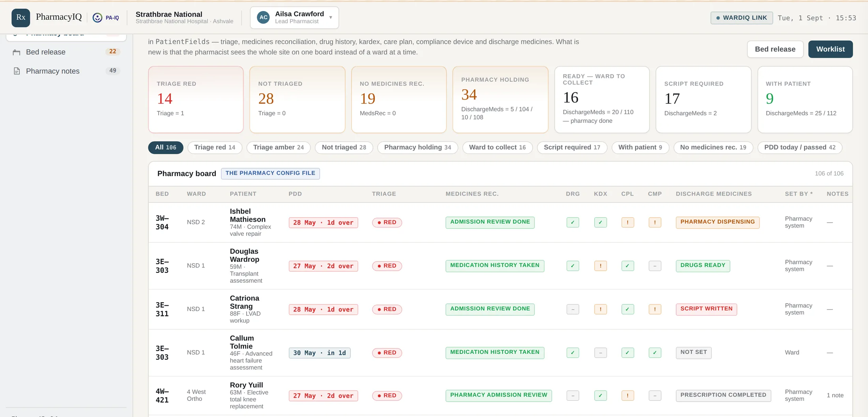Open the Bed release view button
Screen dimensions: 868x417
(775, 49)
